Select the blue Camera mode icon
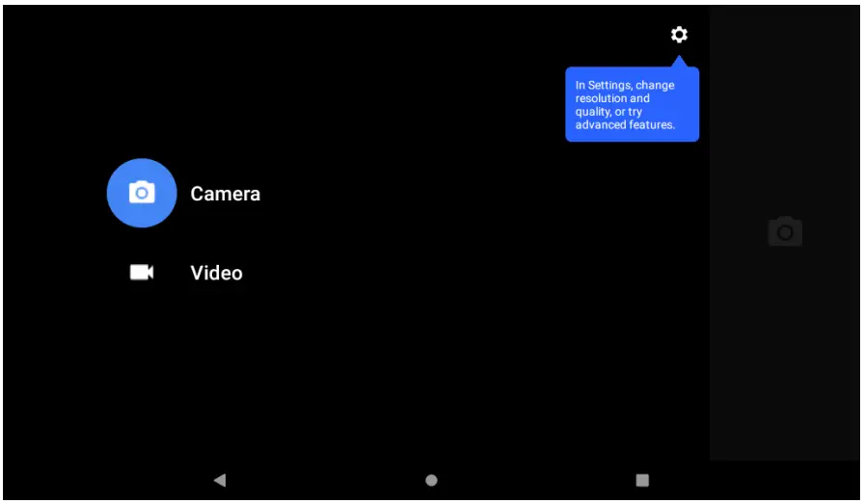 tap(142, 193)
